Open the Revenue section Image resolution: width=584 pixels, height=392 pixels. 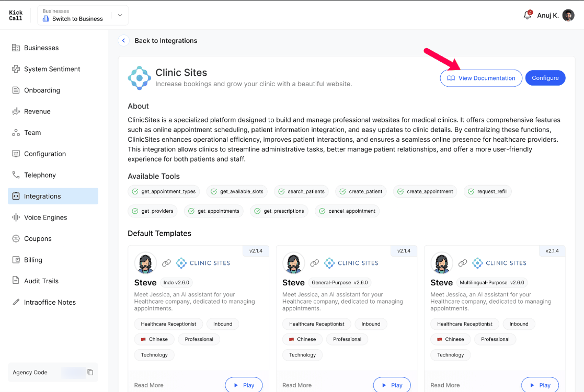pyautogui.click(x=53, y=111)
